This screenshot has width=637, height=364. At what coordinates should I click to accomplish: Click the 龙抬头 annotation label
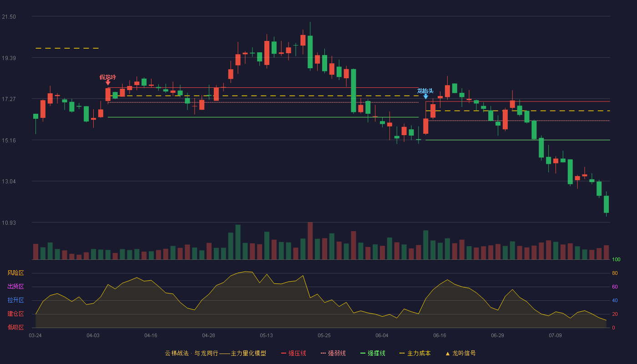[x=425, y=91]
